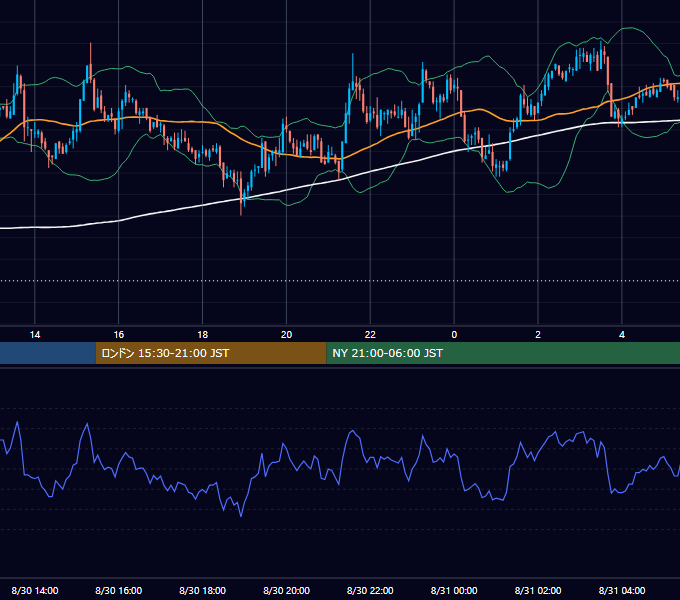Click the 8/31 00:00 time label
This screenshot has height=600, width=680.
pyautogui.click(x=454, y=590)
